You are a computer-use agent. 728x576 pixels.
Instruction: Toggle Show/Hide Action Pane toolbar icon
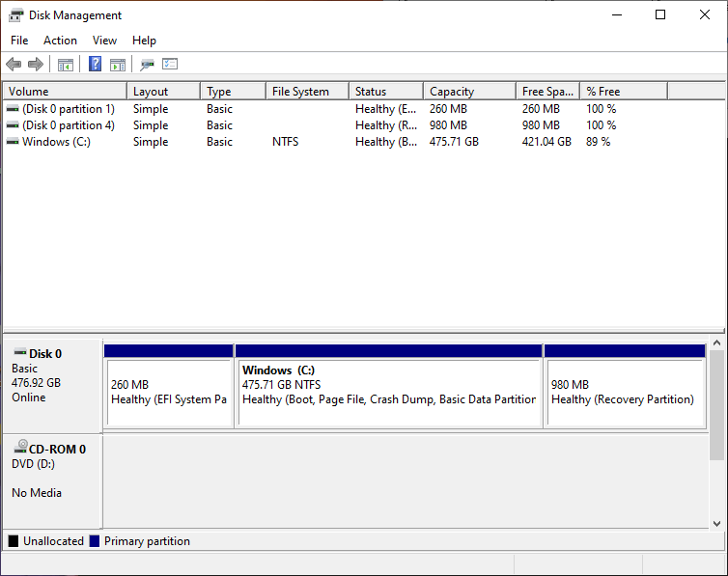[x=118, y=65]
